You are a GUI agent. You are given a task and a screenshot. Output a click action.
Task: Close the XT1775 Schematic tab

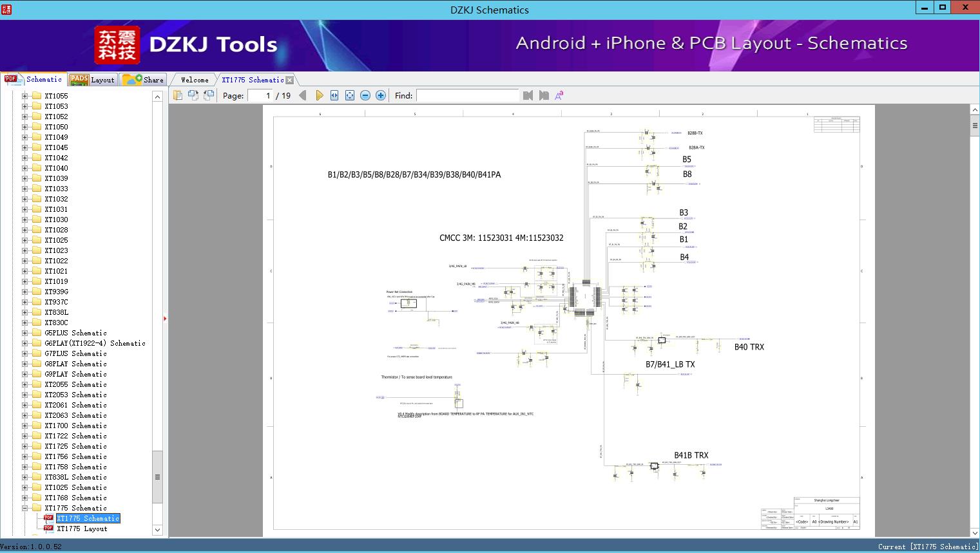[290, 80]
